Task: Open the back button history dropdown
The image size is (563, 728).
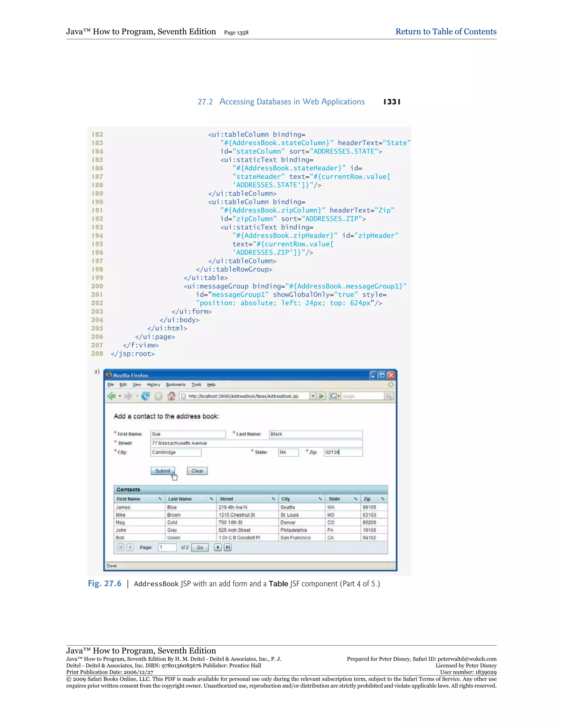Action: pyautogui.click(x=120, y=396)
